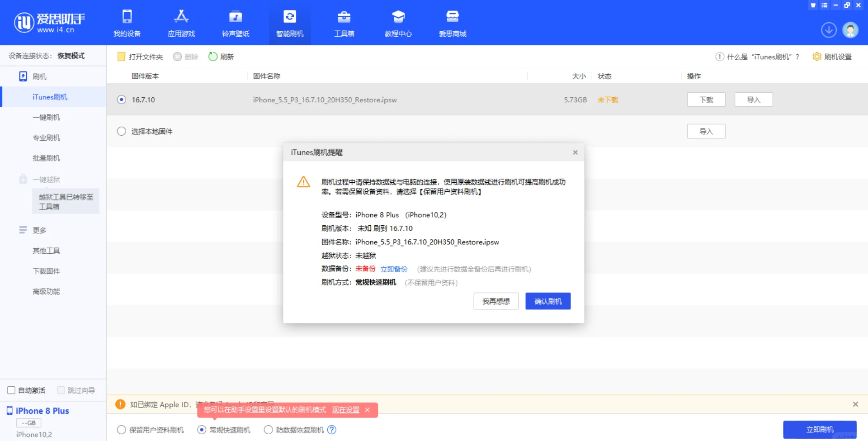This screenshot has width=868, height=441.
Task: Click the 删除 delete toolbar button
Action: tap(186, 57)
